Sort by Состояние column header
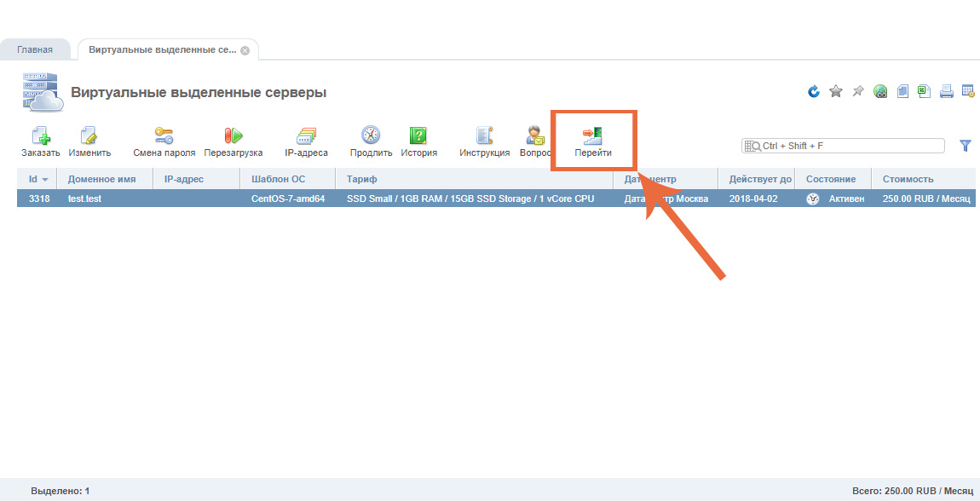980x501 pixels. (x=833, y=179)
